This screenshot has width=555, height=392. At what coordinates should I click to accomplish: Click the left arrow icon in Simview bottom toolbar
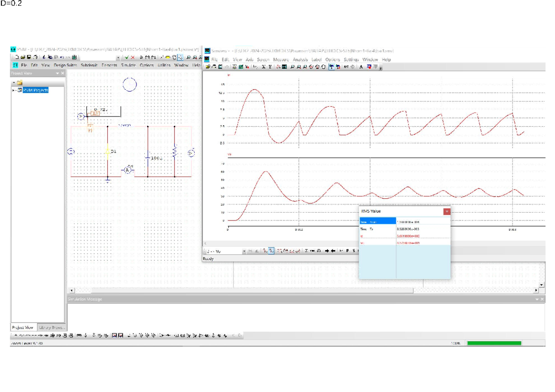click(x=333, y=251)
